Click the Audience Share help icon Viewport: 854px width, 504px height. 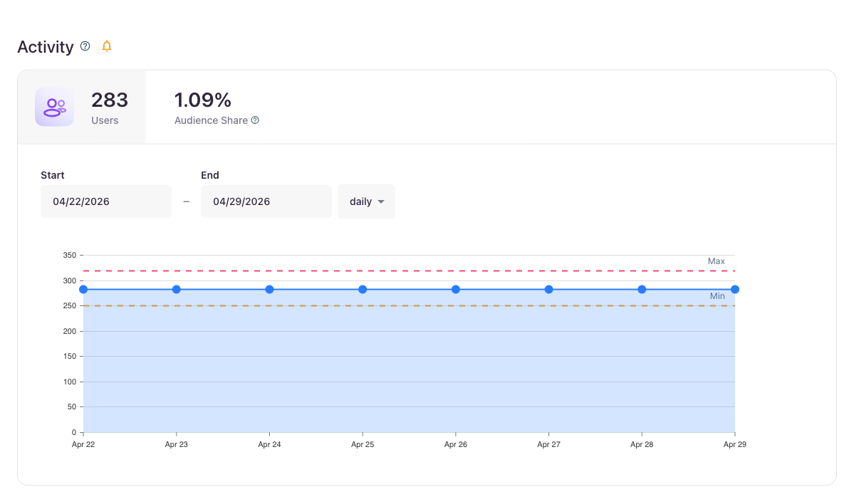click(x=255, y=120)
